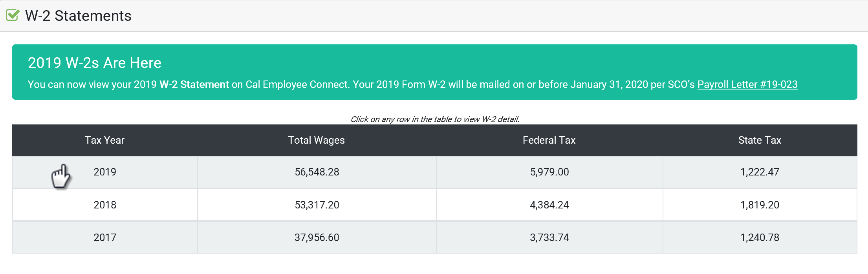The image size is (868, 274).
Task: Open the Payroll Letter #19-023 link
Action: click(x=747, y=84)
